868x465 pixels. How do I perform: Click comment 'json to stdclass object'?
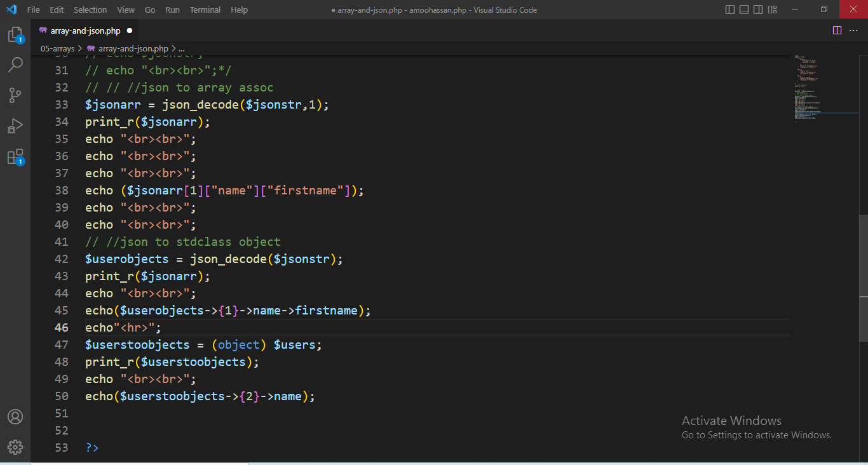click(x=183, y=242)
